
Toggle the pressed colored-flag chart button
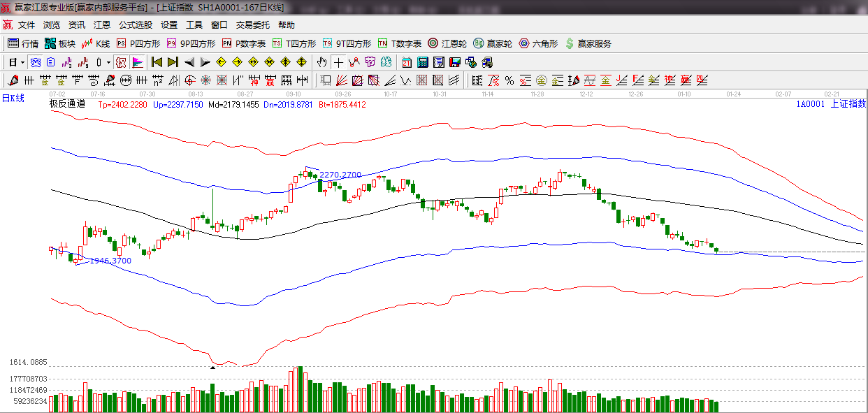137,62
